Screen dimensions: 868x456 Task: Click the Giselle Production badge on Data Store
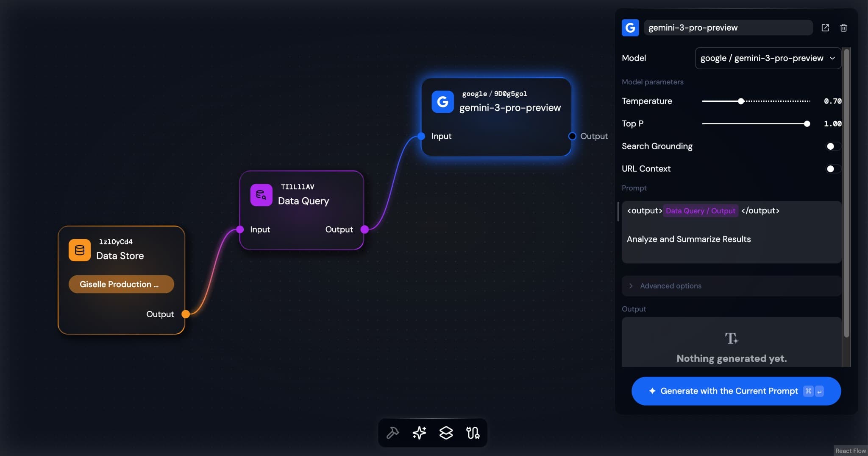click(x=121, y=284)
